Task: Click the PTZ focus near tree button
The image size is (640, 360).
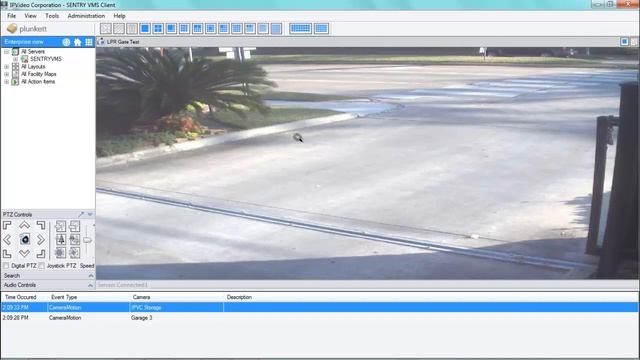Action: [60, 240]
